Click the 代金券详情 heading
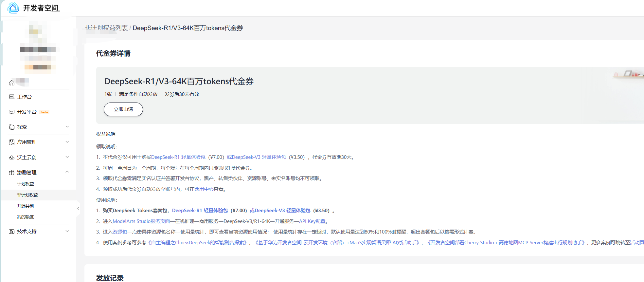This screenshot has width=644, height=282. click(113, 53)
